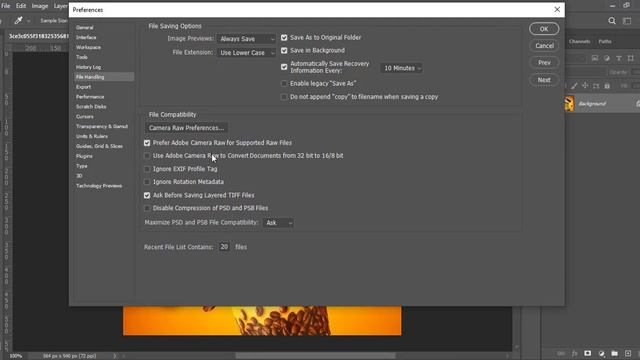This screenshot has height=360, width=640.
Task: Select the Eyedropper tool in the options bar
Action: tap(18, 20)
